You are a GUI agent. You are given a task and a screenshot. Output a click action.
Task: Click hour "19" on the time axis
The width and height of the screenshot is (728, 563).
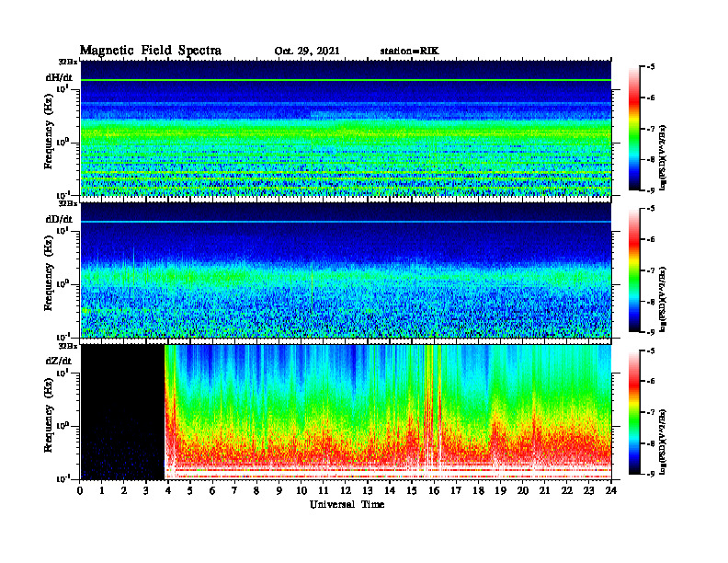pyautogui.click(x=500, y=491)
